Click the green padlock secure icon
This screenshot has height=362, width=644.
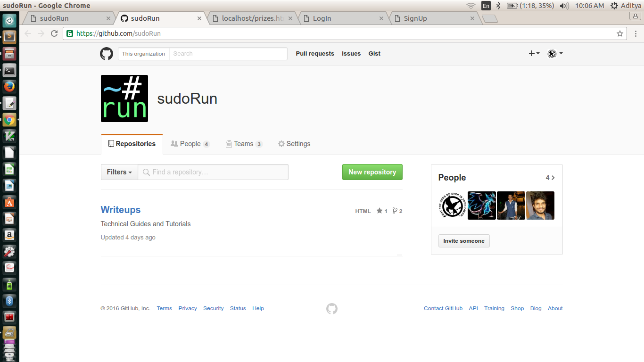(70, 33)
